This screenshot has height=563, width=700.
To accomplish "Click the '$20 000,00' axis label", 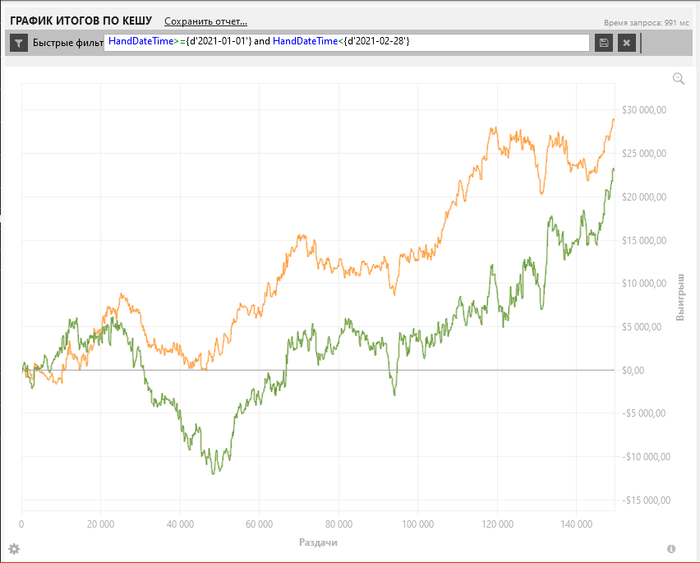I will (644, 197).
